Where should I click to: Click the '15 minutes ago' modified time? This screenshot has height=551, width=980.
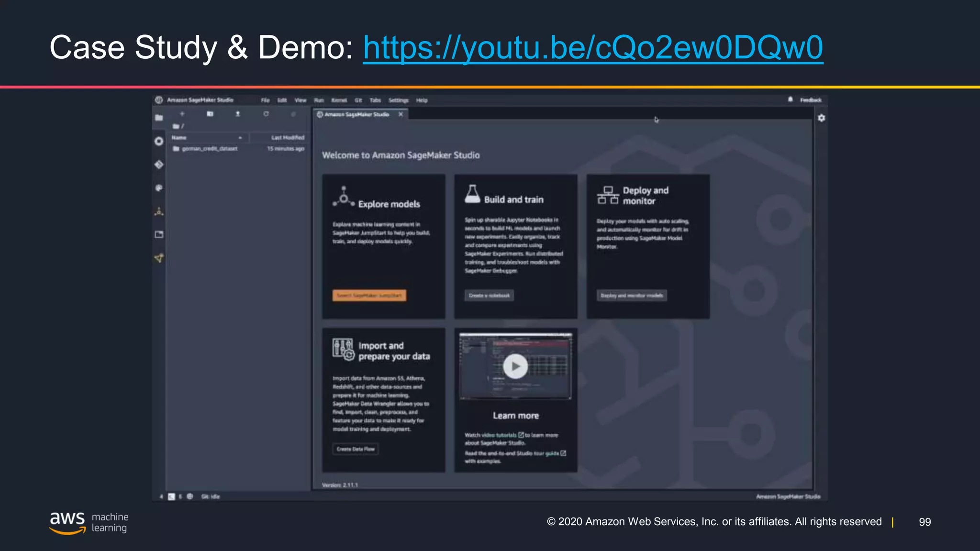point(286,149)
